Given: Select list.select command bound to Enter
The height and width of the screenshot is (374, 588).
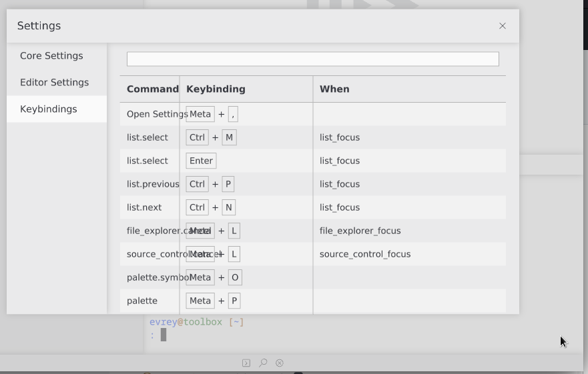Looking at the screenshot, I should pos(147,161).
